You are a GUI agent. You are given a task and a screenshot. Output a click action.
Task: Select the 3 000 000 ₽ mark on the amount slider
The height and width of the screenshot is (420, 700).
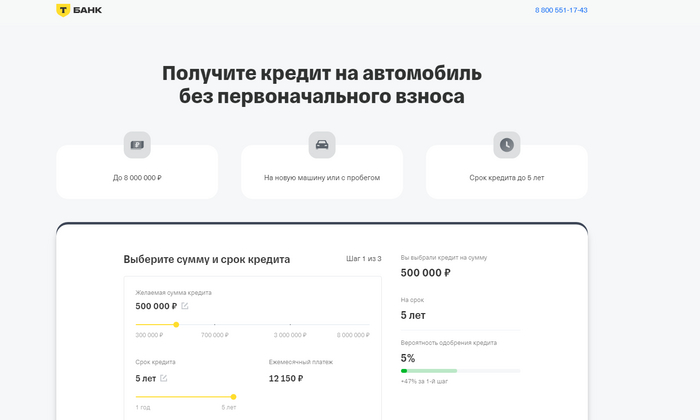click(290, 335)
